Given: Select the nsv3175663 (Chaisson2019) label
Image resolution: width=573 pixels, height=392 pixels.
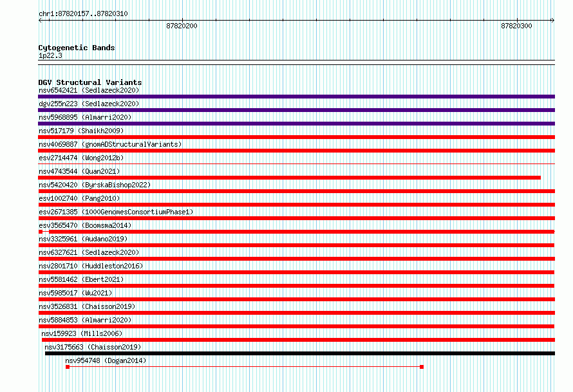Looking at the screenshot, I should tap(93, 347).
